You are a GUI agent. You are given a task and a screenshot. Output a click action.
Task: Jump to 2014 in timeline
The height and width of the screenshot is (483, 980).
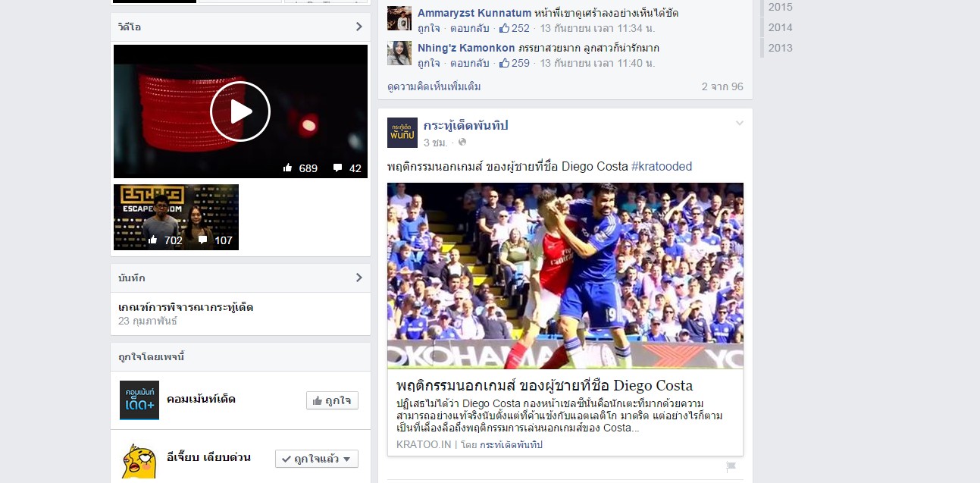[780, 27]
